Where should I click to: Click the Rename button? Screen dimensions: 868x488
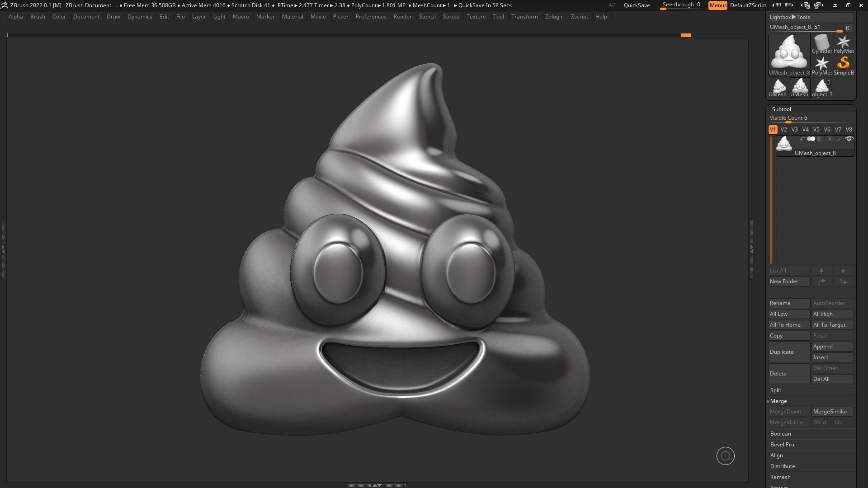tap(789, 303)
